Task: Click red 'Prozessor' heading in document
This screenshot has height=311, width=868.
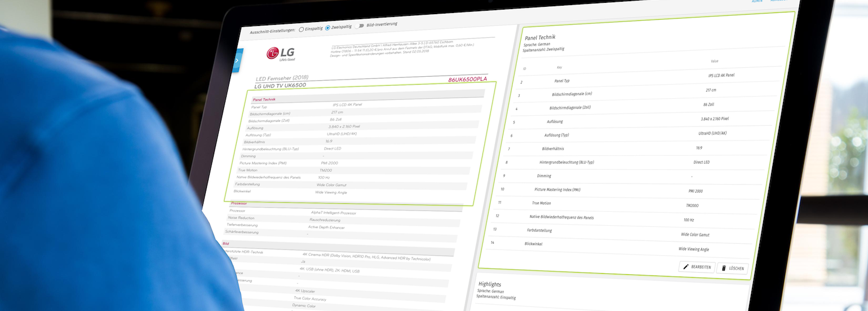Action: click(x=239, y=203)
